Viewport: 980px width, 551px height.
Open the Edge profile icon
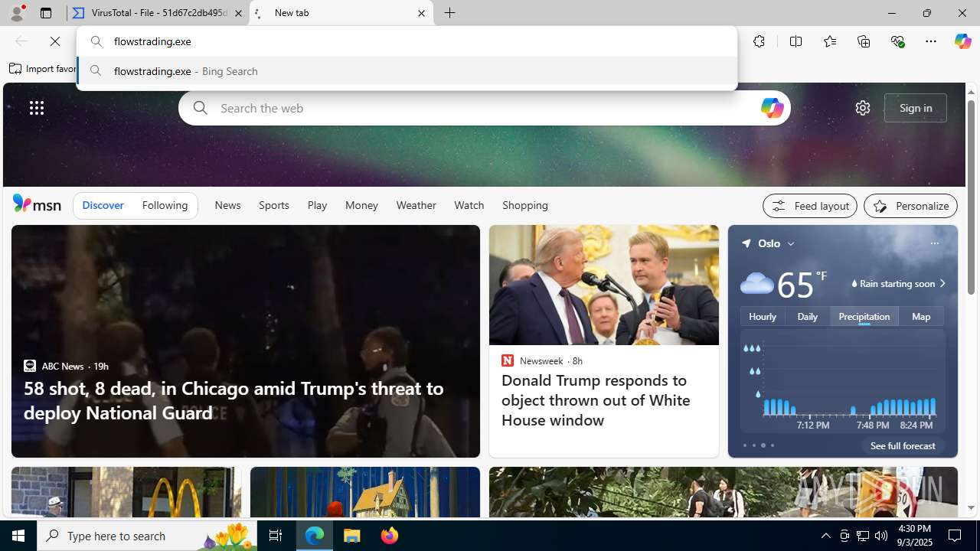tap(16, 13)
